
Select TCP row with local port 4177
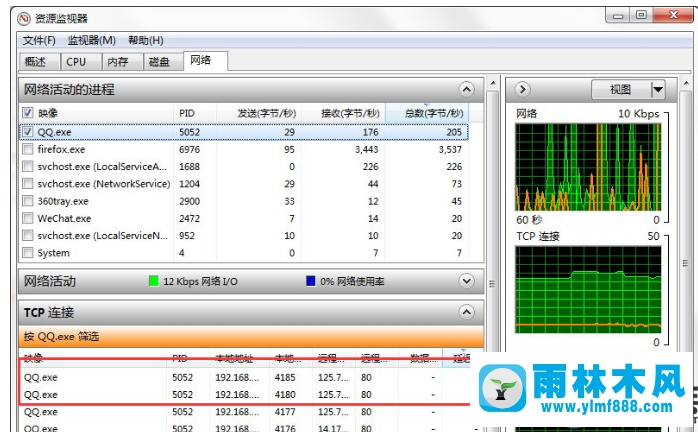point(244,412)
